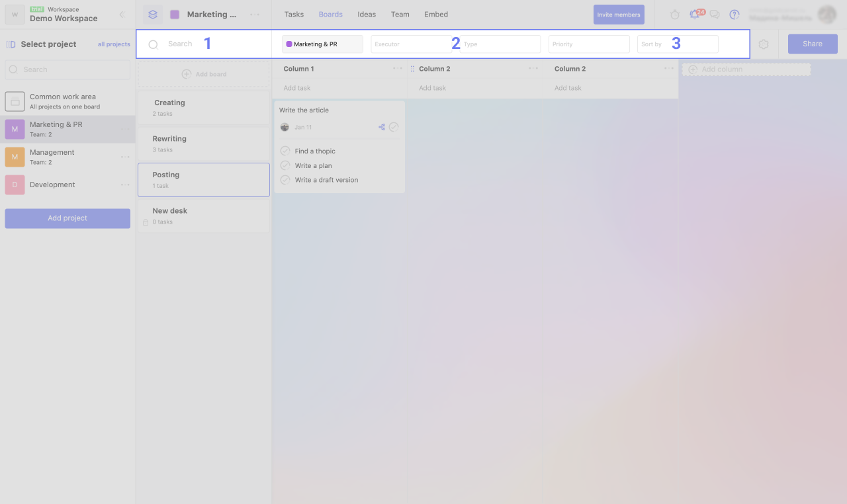Mark Write the article task complete
The width and height of the screenshot is (847, 504).
(x=394, y=127)
